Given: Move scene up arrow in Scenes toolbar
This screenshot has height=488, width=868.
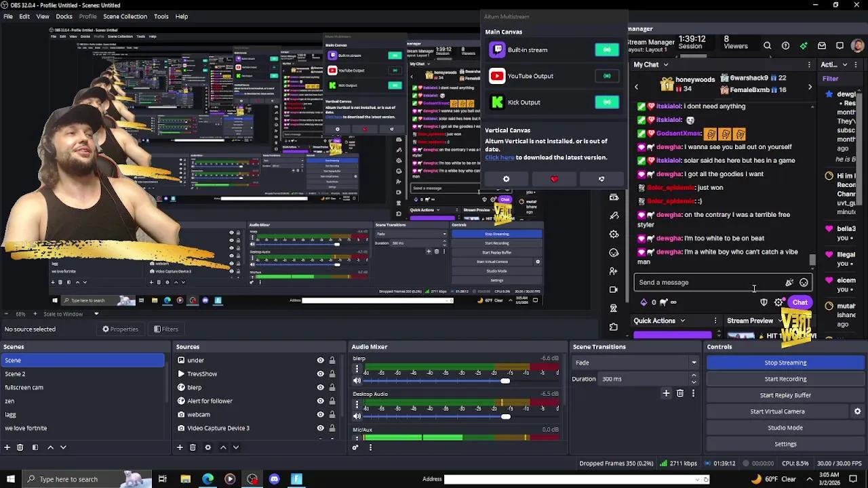Looking at the screenshot, I should tap(50, 447).
